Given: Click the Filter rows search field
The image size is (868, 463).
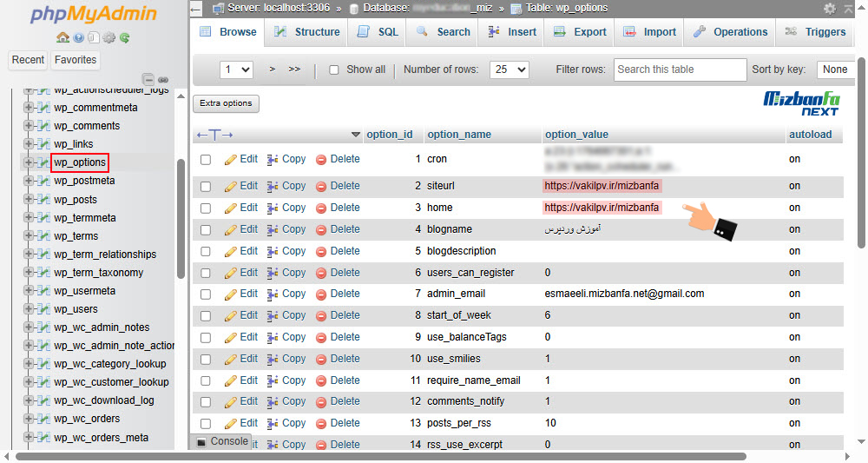Looking at the screenshot, I should pos(680,69).
